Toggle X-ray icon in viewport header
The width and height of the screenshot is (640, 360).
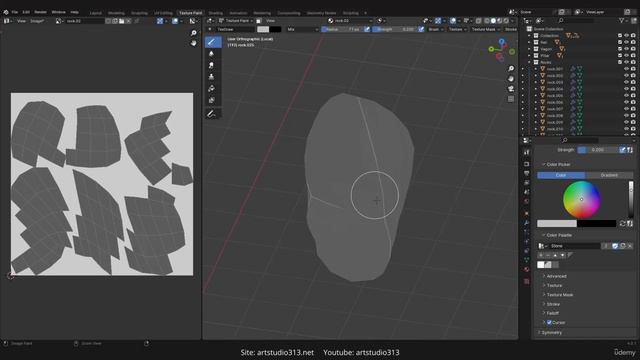point(478,21)
